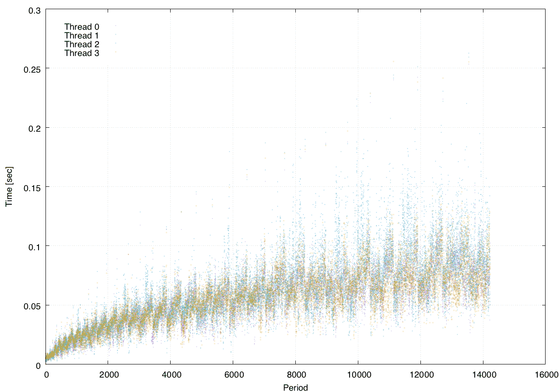Click the Thread 2 legend label

[x=82, y=44]
